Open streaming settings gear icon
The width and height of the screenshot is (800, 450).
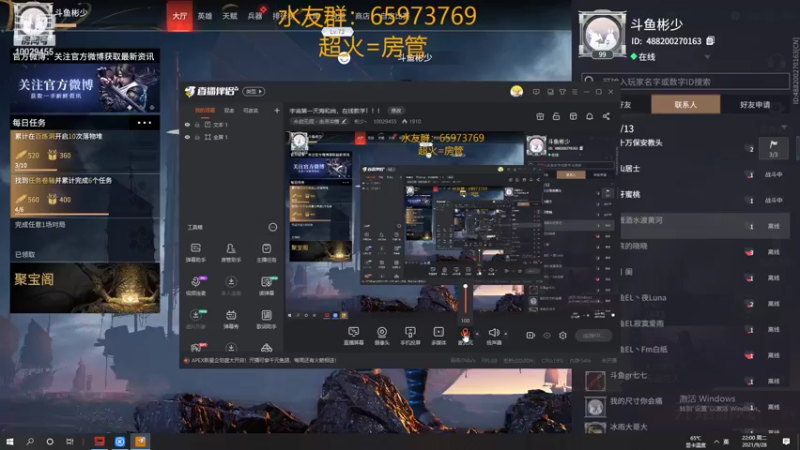coord(563,335)
